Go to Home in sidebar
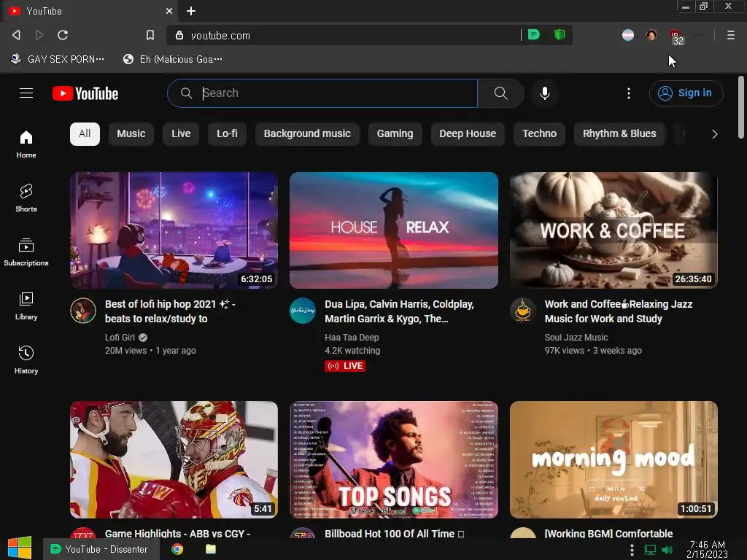 (26, 144)
